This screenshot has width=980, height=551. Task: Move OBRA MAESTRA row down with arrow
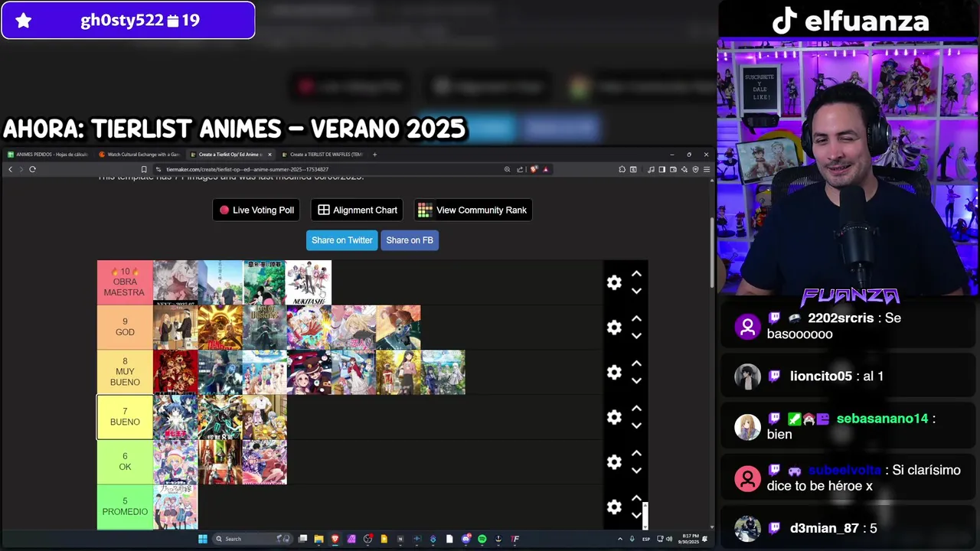(x=636, y=291)
